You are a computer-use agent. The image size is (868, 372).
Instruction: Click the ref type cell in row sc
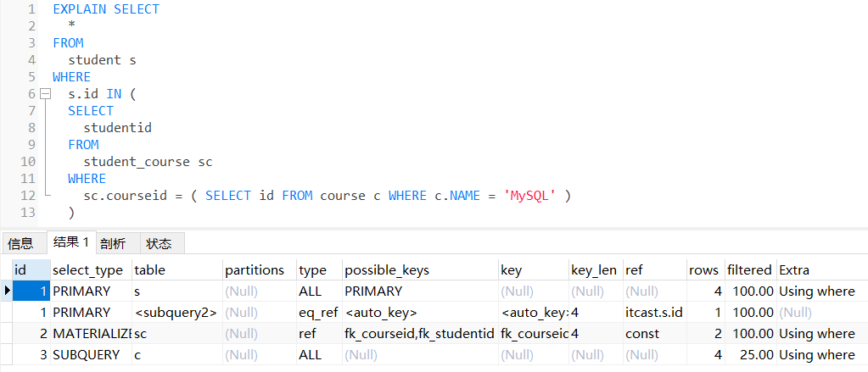click(x=319, y=334)
